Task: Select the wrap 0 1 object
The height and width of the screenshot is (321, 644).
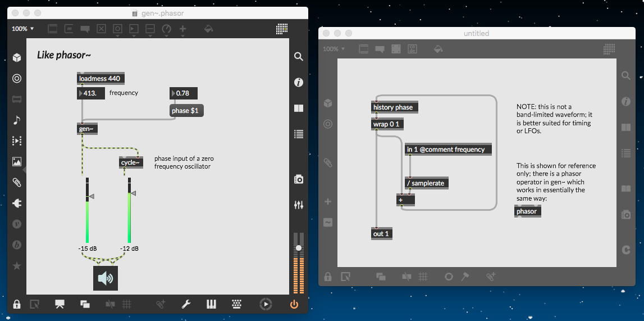Action: [387, 124]
